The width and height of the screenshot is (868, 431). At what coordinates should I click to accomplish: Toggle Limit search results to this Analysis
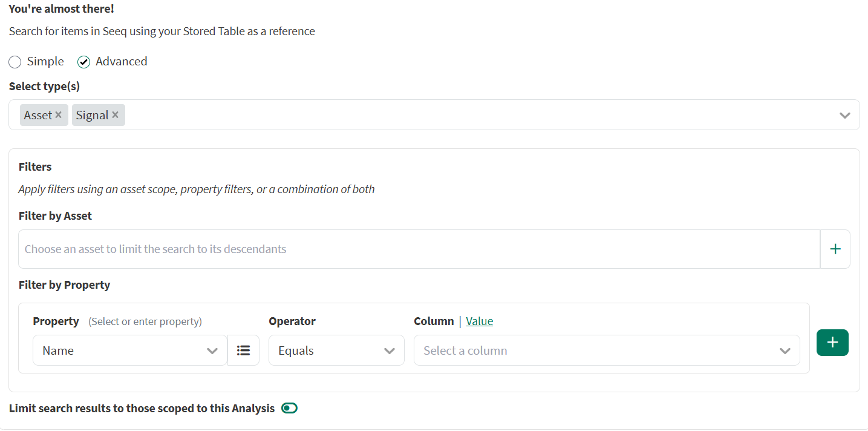[290, 409]
